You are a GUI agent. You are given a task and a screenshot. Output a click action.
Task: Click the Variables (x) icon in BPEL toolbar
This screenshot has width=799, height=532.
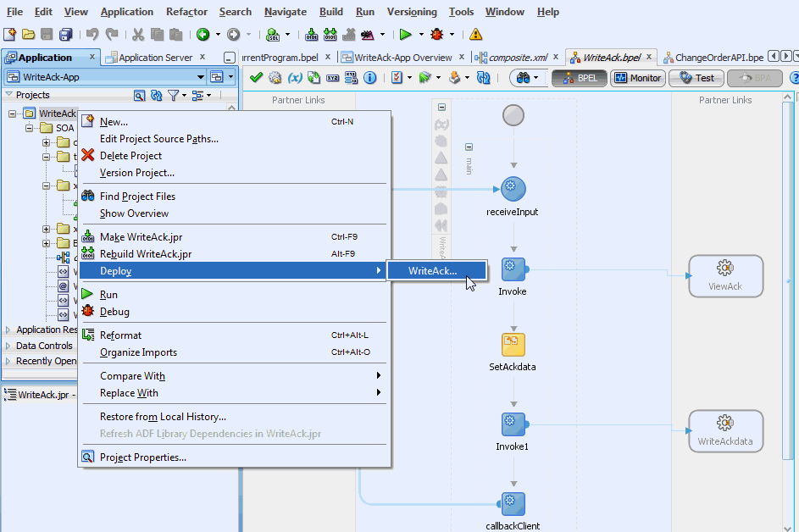(x=295, y=77)
